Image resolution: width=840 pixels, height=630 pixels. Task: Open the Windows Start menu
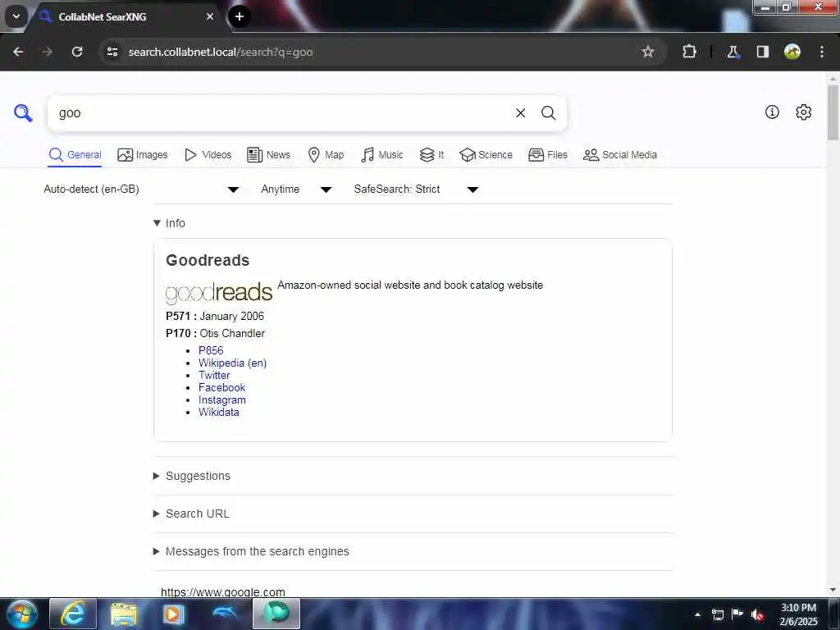[22, 614]
